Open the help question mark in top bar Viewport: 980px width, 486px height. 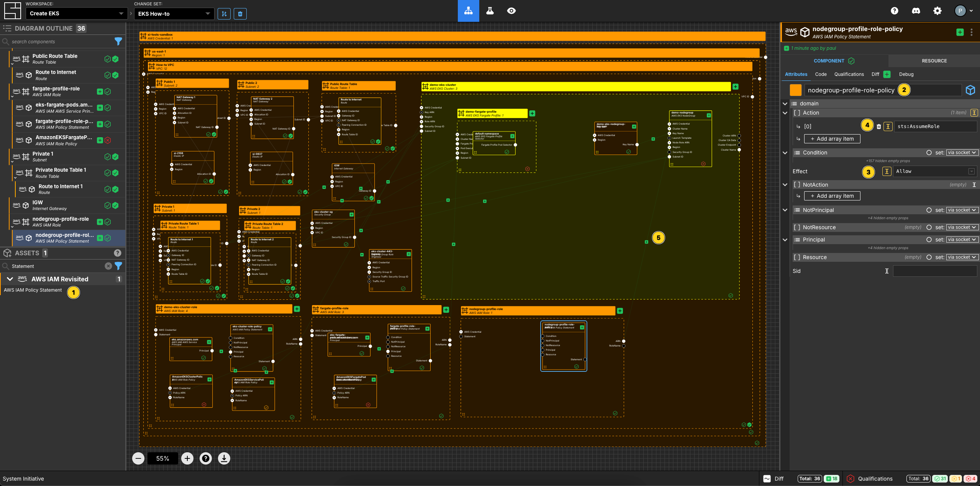894,11
